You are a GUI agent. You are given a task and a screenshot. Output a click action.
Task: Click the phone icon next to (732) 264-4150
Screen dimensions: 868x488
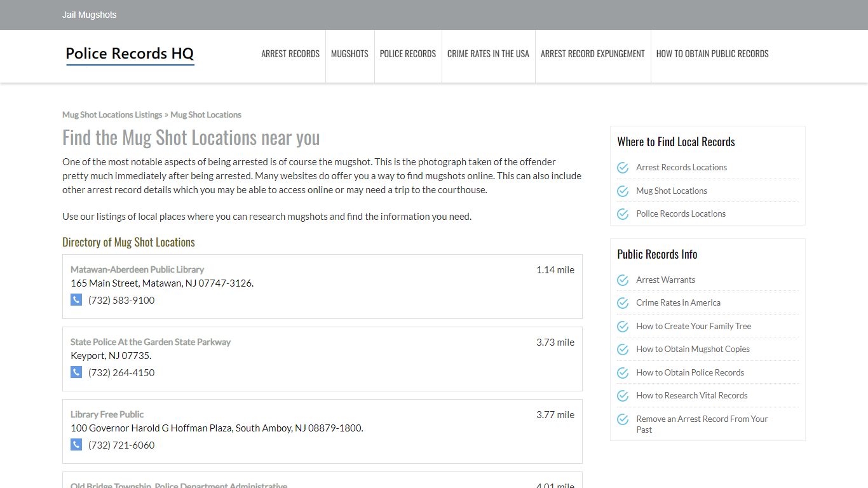[76, 372]
